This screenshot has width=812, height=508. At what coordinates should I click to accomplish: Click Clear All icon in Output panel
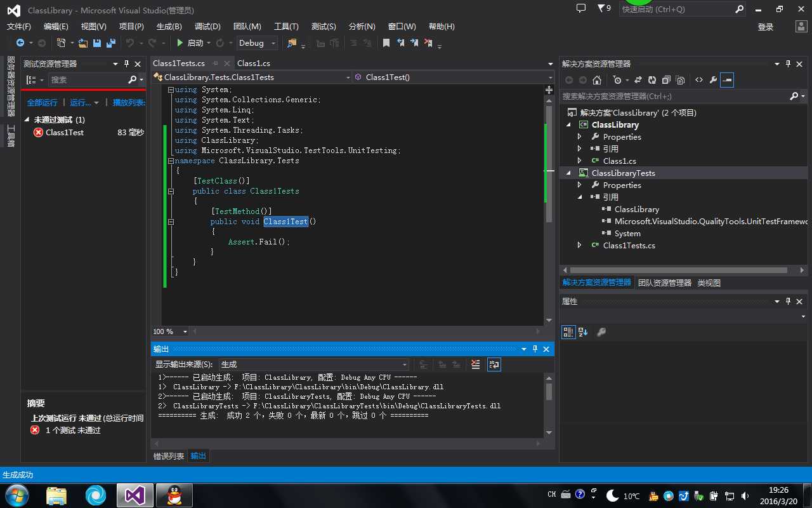point(476,364)
